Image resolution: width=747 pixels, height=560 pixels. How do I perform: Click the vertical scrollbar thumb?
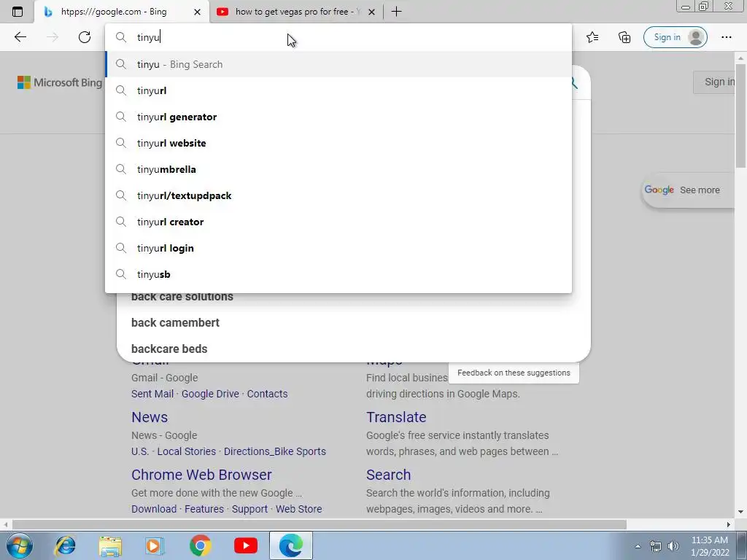pyautogui.click(x=741, y=115)
